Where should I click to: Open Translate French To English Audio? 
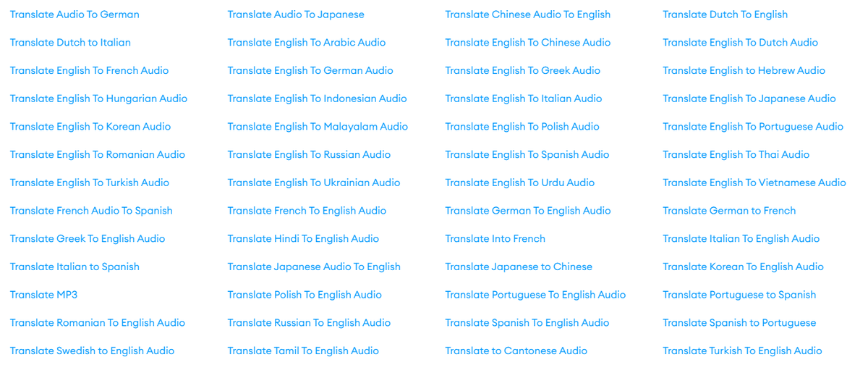(x=307, y=211)
